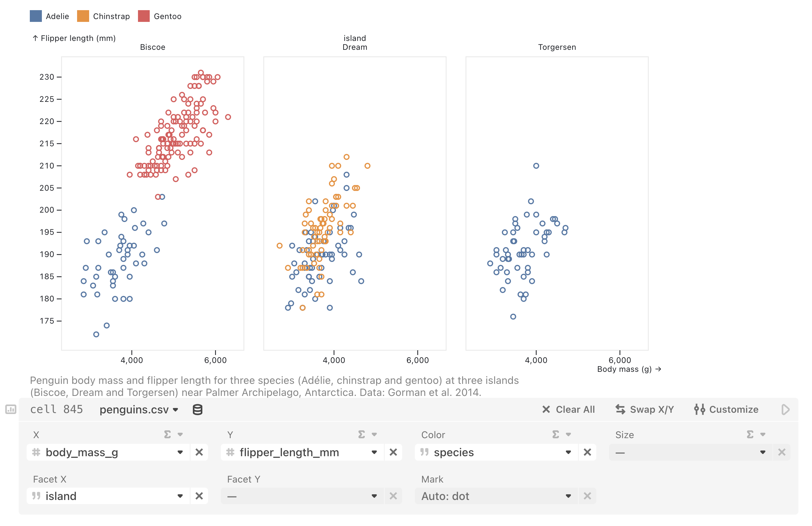812x526 pixels.
Task: Open the database icon next to penguins.csv
Action: coord(198,410)
